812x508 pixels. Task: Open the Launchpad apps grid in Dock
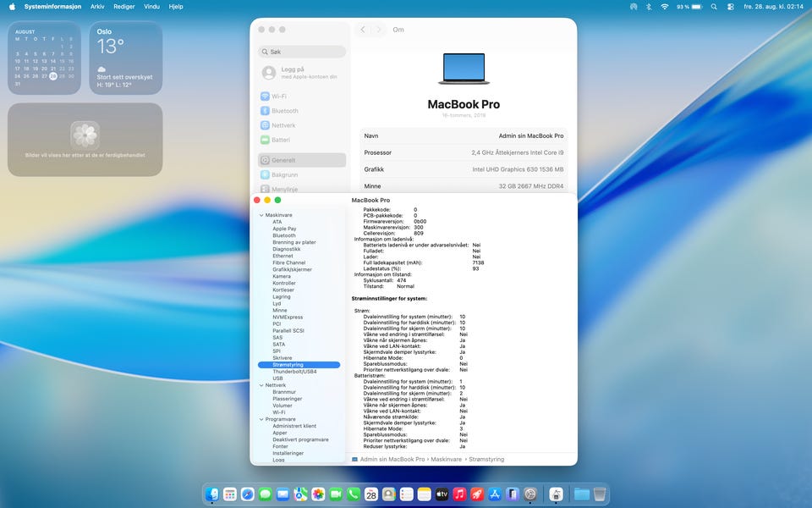coord(230,494)
